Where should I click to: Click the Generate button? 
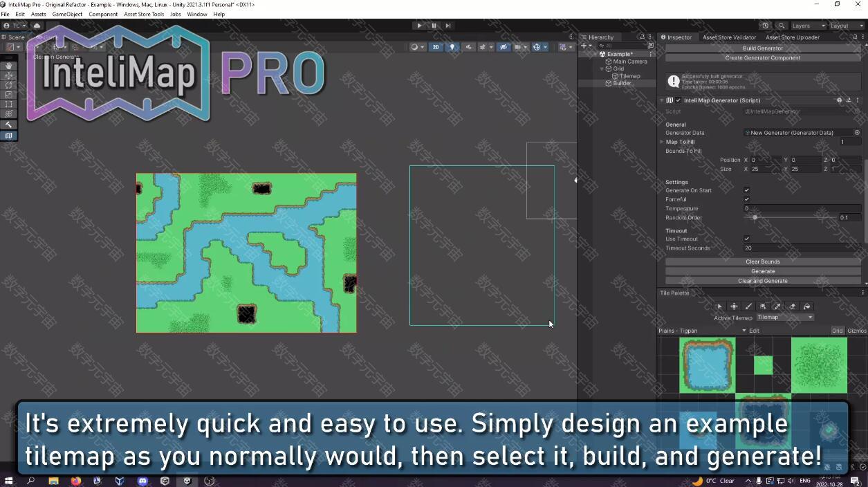pos(763,271)
